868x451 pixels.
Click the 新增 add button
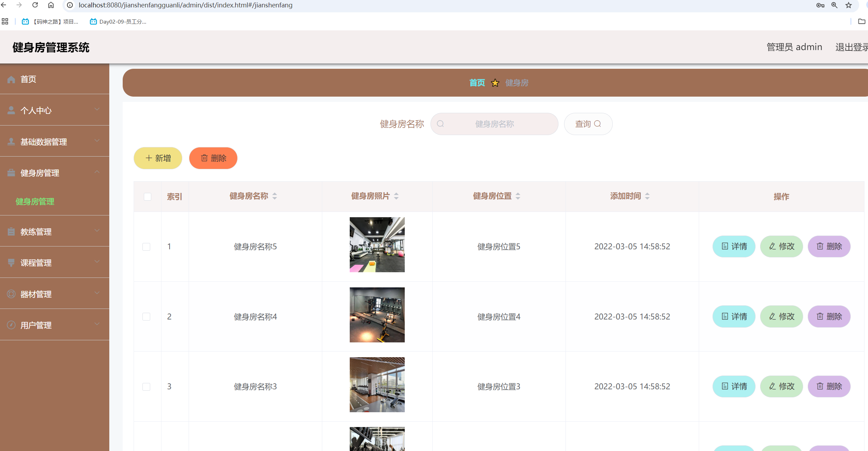tap(158, 158)
